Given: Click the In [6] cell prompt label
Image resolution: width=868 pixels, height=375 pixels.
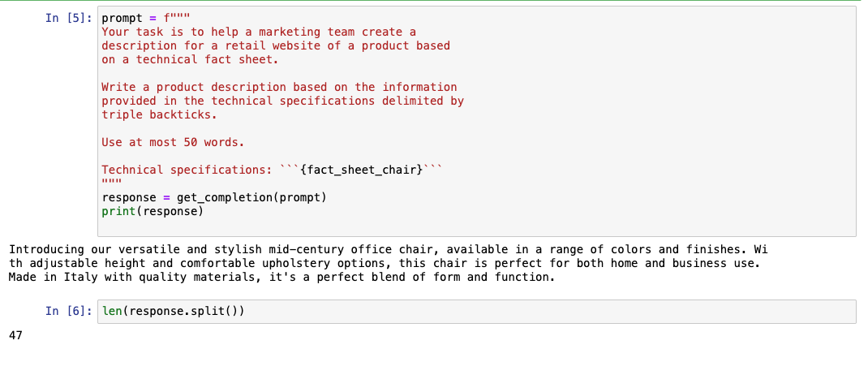Looking at the screenshot, I should click(x=69, y=312).
